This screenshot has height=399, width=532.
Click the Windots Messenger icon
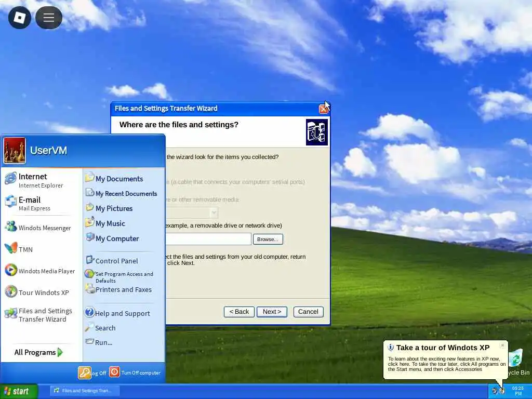click(10, 227)
